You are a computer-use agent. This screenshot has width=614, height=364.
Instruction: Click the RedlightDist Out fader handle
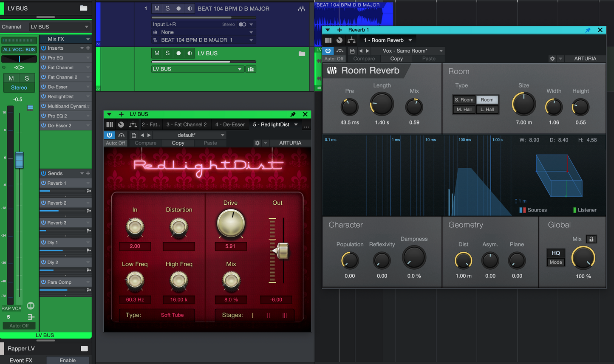281,251
